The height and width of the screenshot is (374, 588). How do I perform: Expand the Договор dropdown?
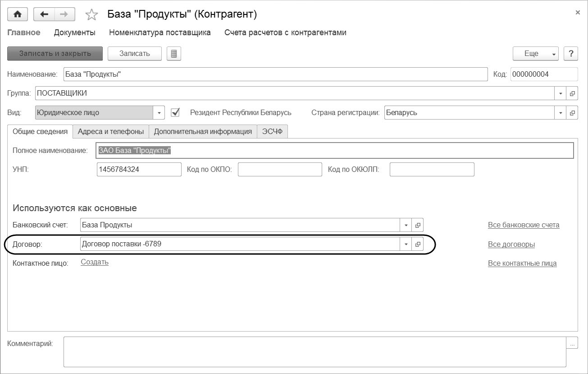pos(406,244)
